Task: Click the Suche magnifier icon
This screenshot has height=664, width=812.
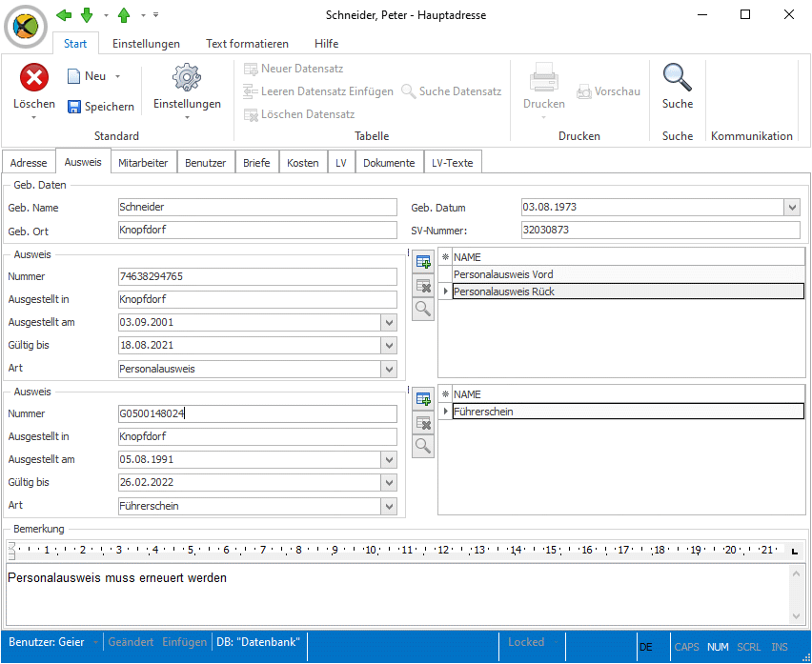Action: (678, 77)
